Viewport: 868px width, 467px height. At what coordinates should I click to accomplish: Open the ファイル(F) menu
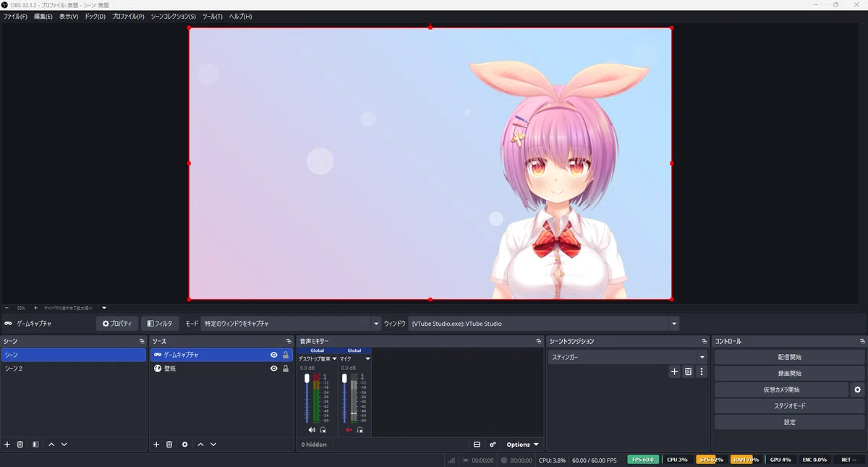tap(15, 16)
